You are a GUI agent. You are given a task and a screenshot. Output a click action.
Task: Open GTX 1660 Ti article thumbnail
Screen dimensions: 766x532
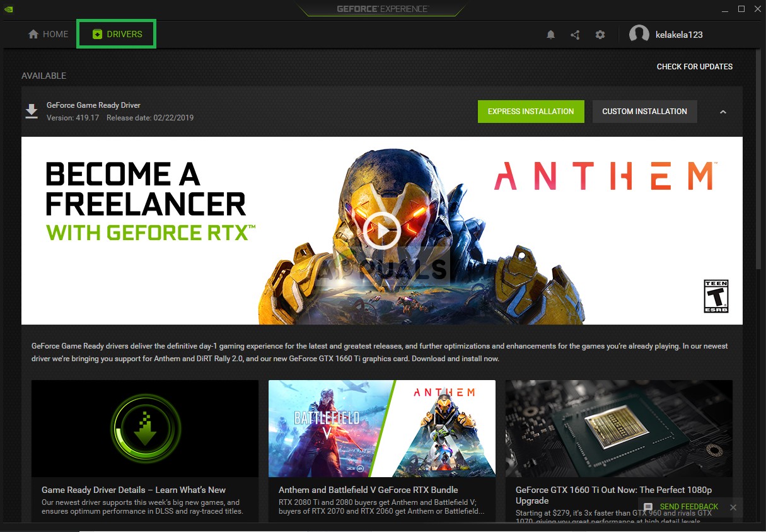point(619,429)
